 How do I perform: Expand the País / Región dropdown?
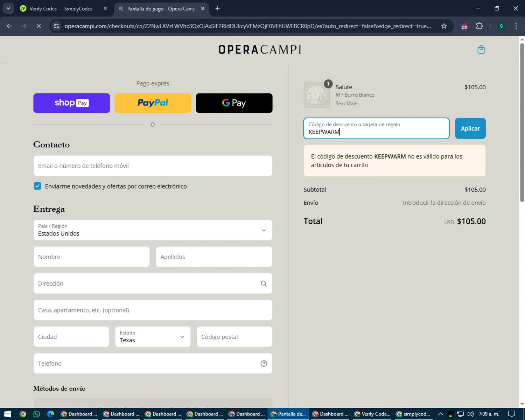click(x=153, y=230)
